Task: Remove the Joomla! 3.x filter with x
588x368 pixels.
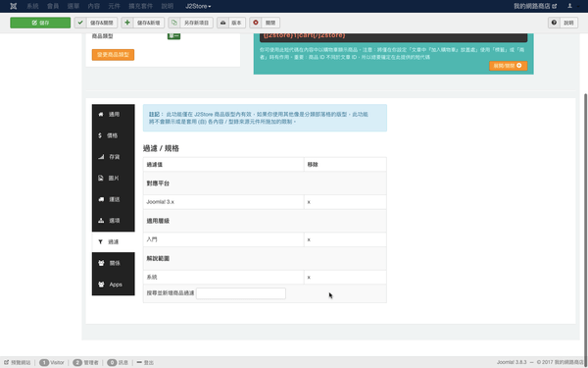Action: [x=309, y=202]
